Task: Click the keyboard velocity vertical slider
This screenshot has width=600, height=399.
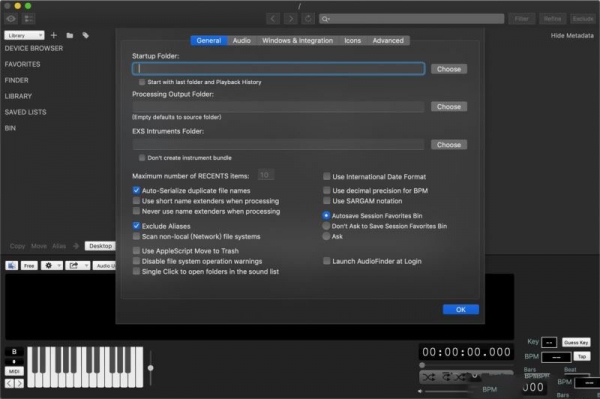Action: point(151,368)
